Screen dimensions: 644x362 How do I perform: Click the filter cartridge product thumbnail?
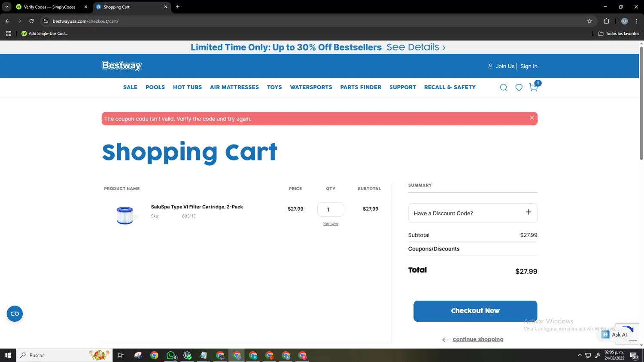[125, 215]
